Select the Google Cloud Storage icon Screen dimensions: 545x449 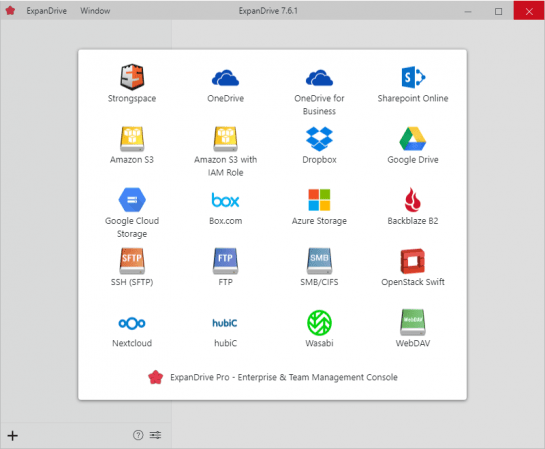tap(132, 200)
